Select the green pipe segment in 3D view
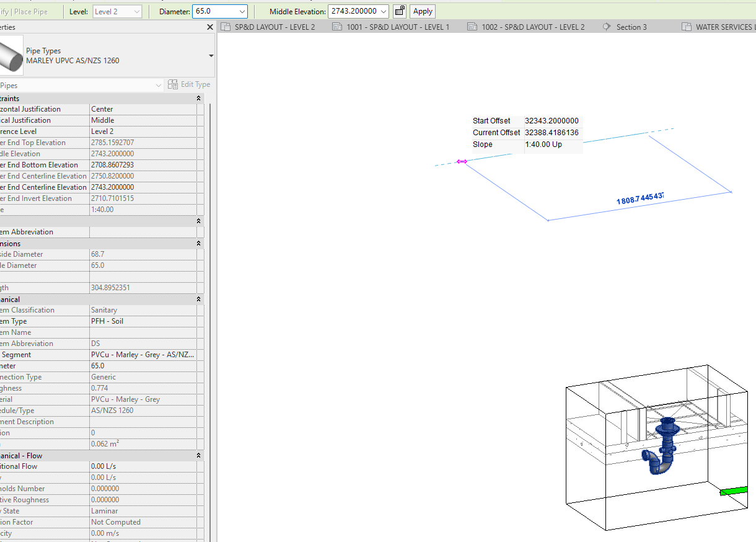 coord(734,492)
